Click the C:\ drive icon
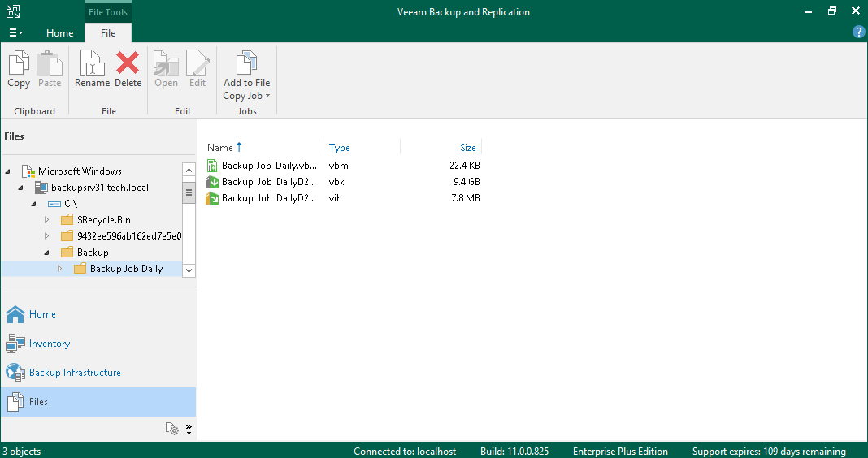The width and height of the screenshot is (868, 458). (54, 204)
